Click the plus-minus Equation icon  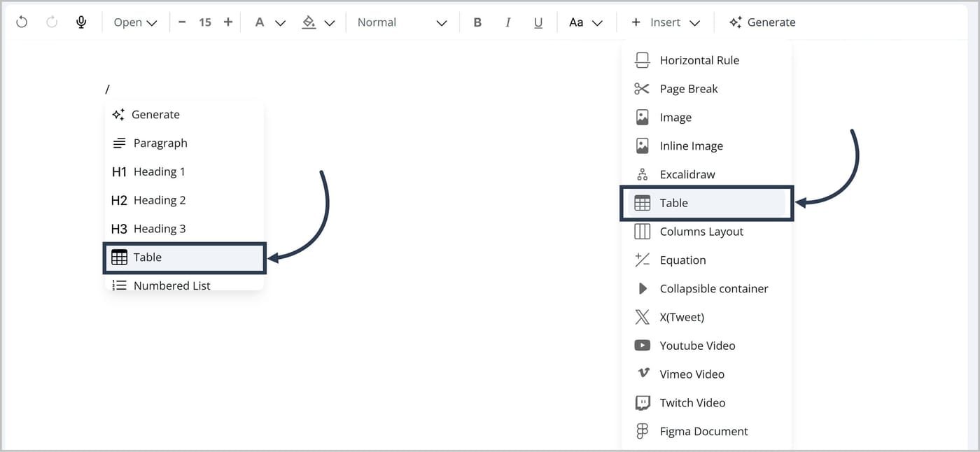(642, 260)
